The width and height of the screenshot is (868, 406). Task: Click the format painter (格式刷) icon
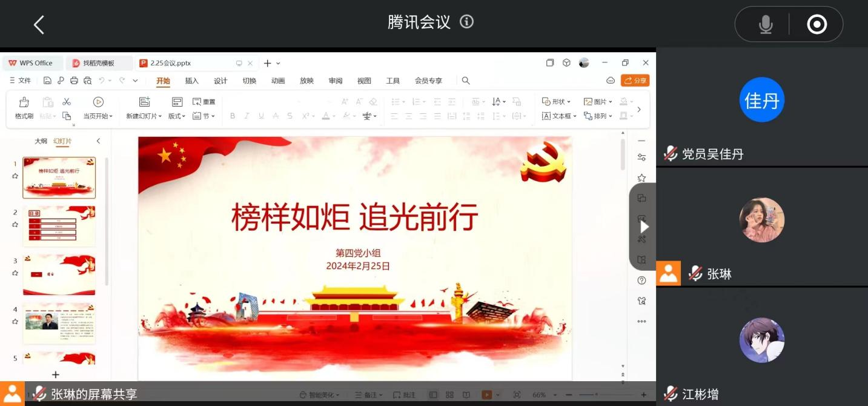click(24, 102)
